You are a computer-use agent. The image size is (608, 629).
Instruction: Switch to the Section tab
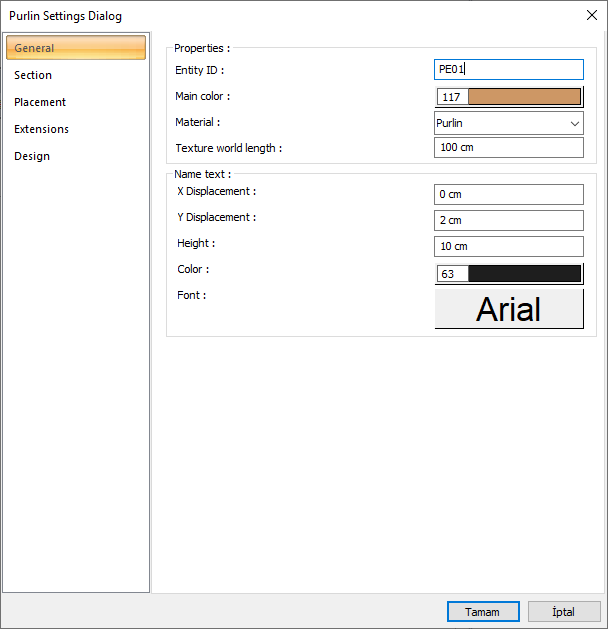(75, 75)
